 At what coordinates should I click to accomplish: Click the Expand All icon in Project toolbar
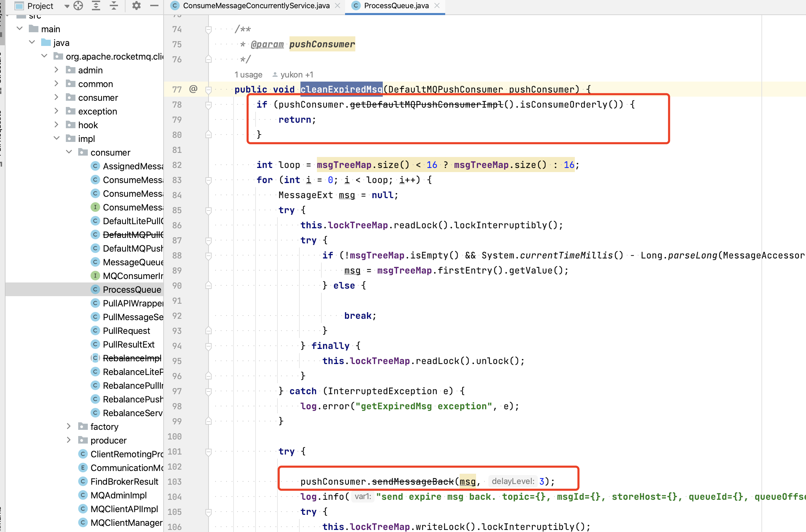pyautogui.click(x=96, y=6)
